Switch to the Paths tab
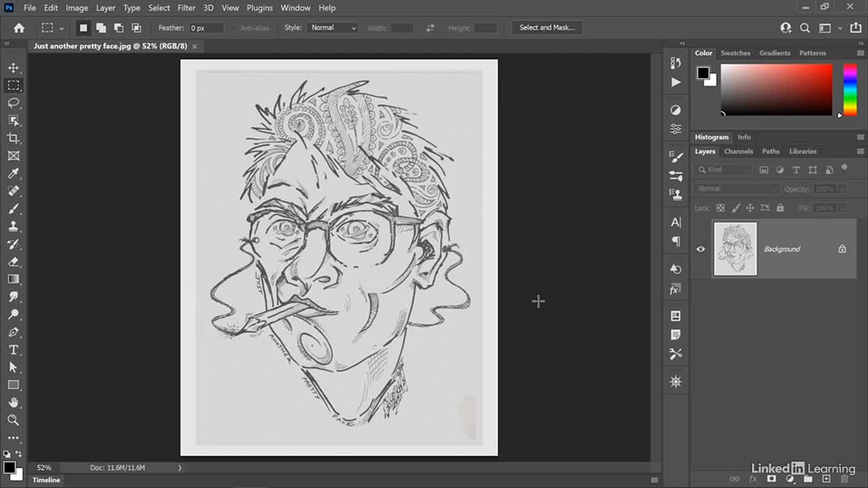This screenshot has height=488, width=868. tap(771, 151)
